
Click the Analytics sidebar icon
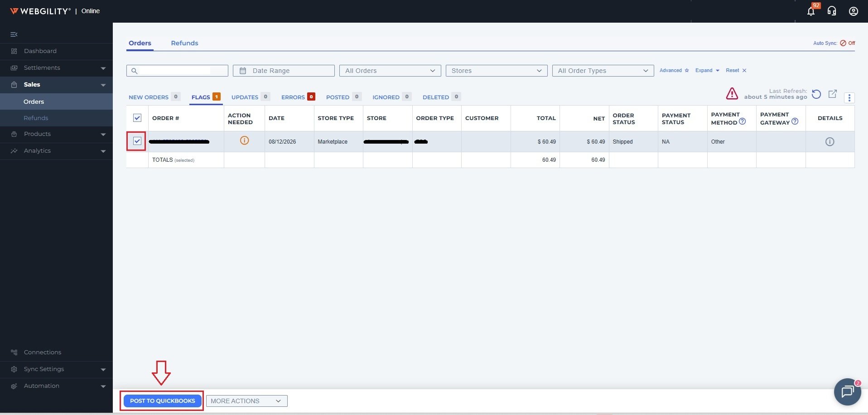(14, 151)
